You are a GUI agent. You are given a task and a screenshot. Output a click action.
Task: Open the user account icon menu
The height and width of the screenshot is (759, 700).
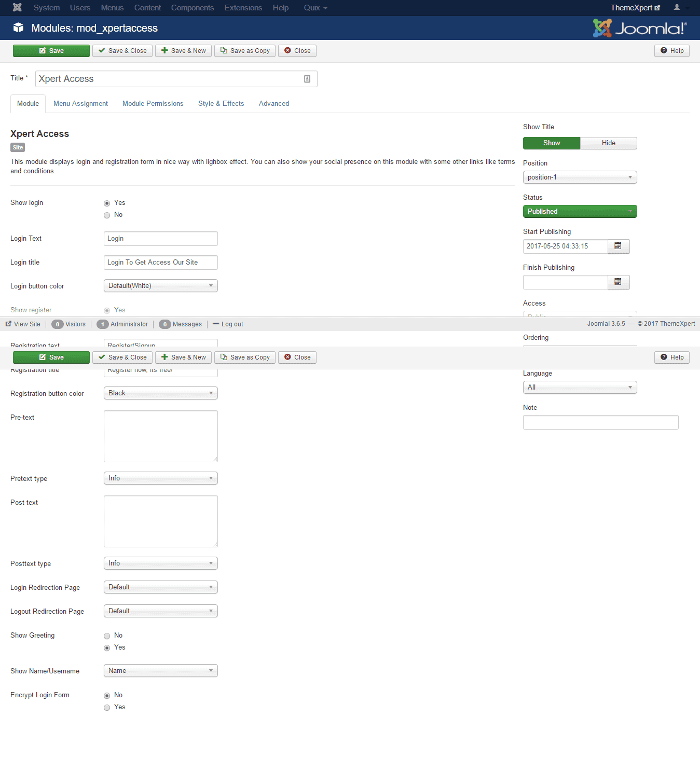(x=677, y=8)
